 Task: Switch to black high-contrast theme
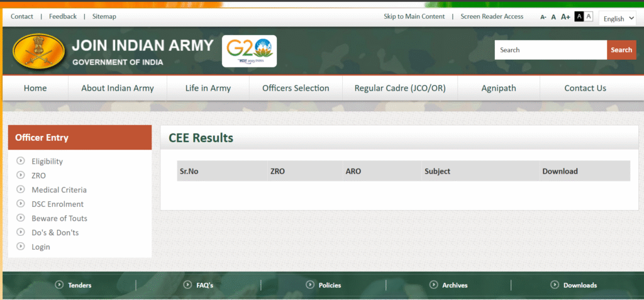tap(579, 16)
